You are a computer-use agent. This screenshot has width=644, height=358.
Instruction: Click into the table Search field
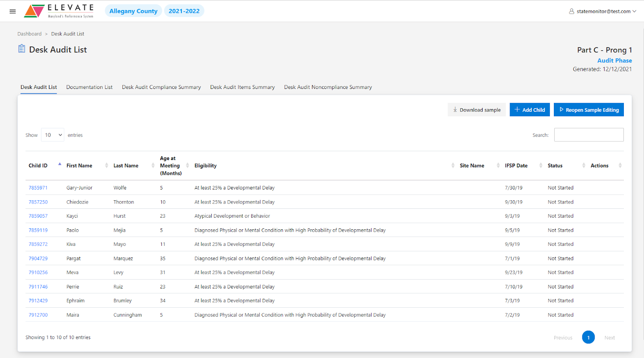click(588, 135)
